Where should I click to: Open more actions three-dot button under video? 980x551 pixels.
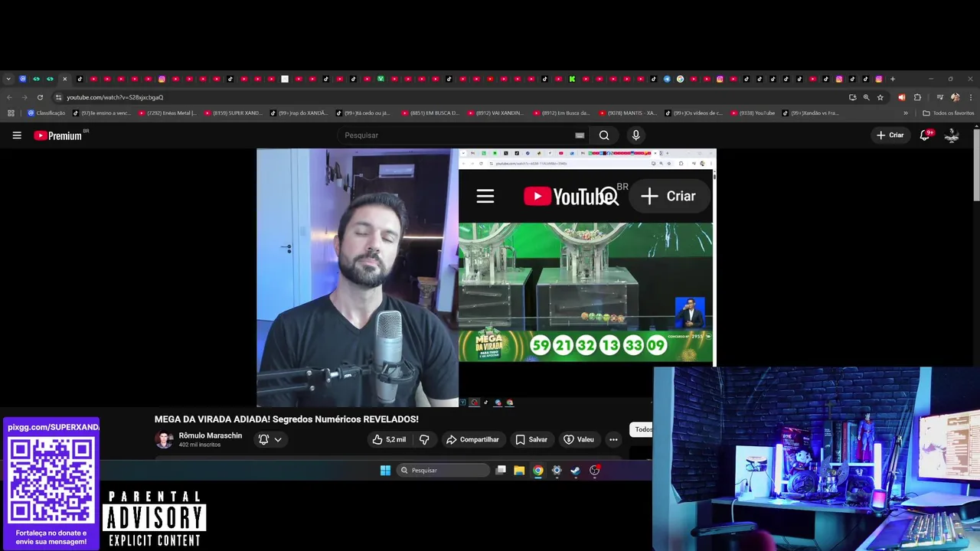(x=613, y=439)
